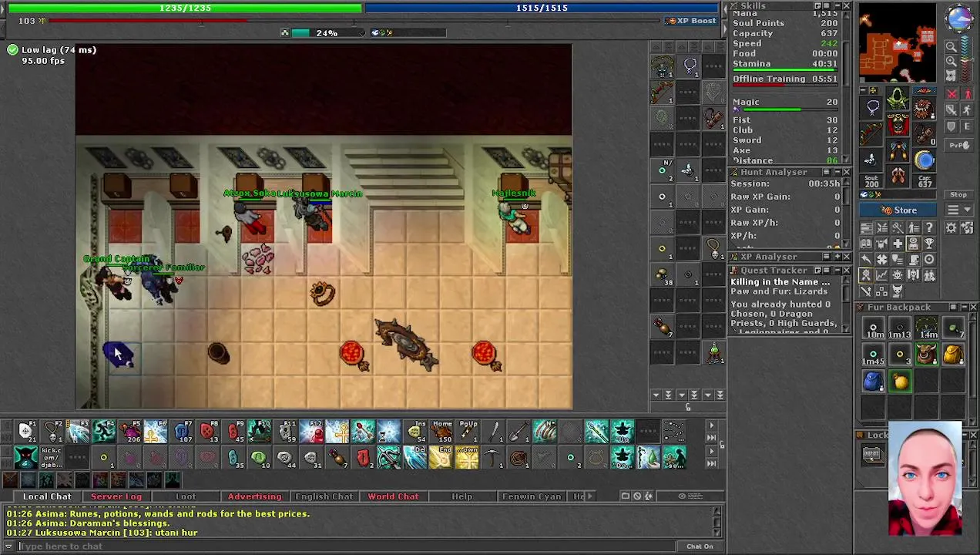Image resolution: width=980 pixels, height=555 pixels.
Task: Show more chat tabs with arrow
Action: (590, 496)
